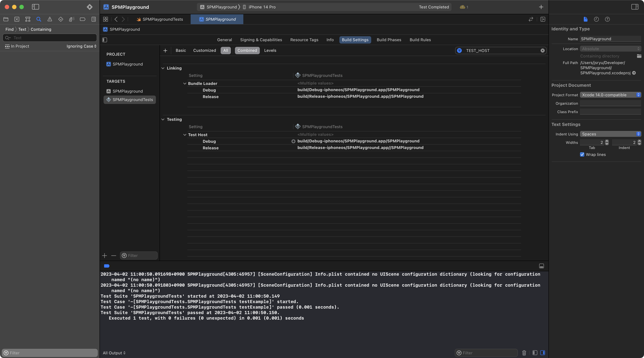Image resolution: width=644 pixels, height=358 pixels.
Task: Toggle the breakpoints activation button
Action: [107, 266]
